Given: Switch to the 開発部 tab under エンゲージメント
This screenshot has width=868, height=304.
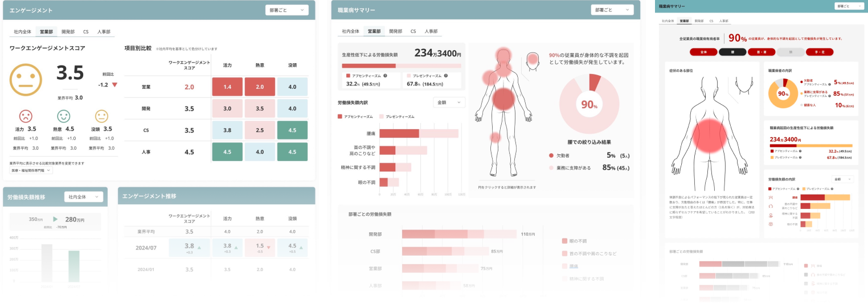Looking at the screenshot, I should pos(68,32).
